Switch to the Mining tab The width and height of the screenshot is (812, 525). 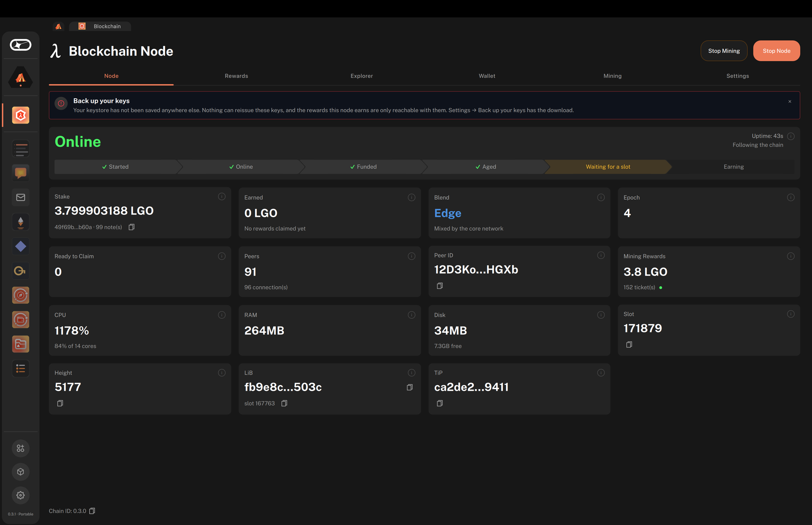pos(612,76)
